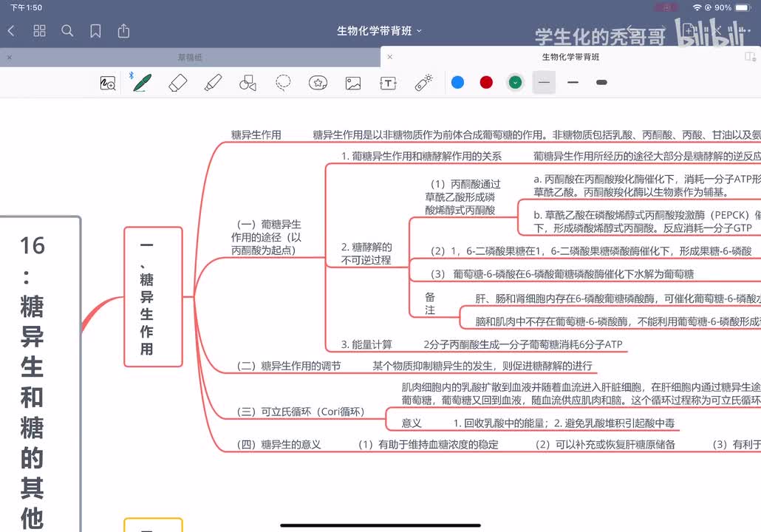Select the Image insert tool
This screenshot has width=761, height=532.
pyautogui.click(x=353, y=83)
